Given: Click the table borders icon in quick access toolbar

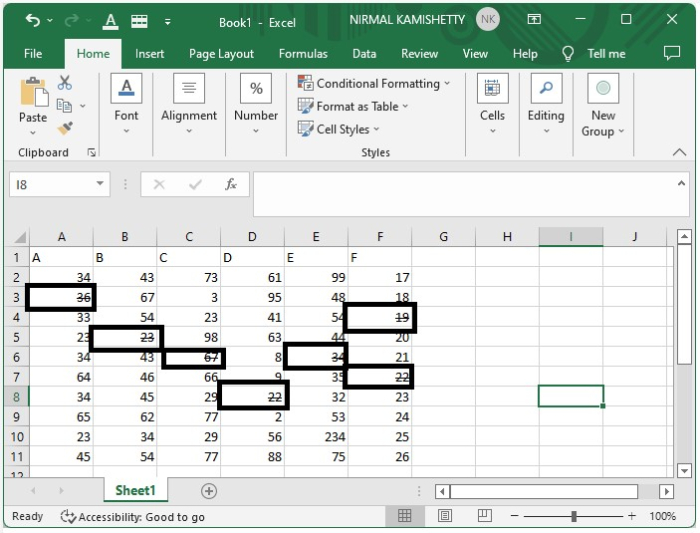Looking at the screenshot, I should pyautogui.click(x=139, y=21).
